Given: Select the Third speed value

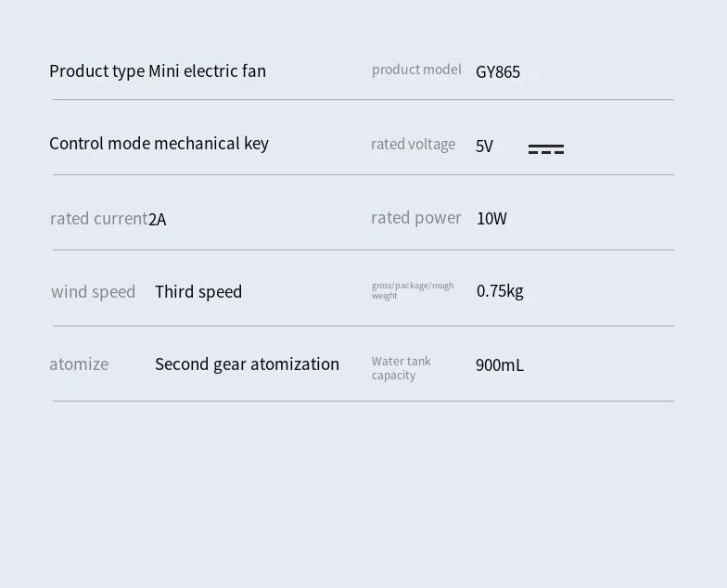Looking at the screenshot, I should tap(198, 291).
